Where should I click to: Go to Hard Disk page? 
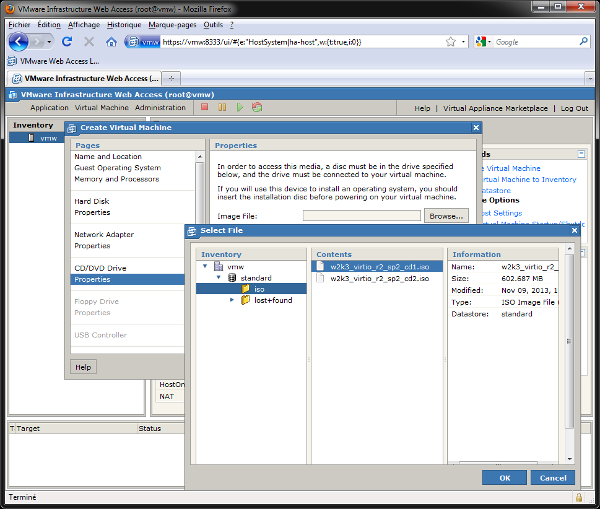[92, 201]
